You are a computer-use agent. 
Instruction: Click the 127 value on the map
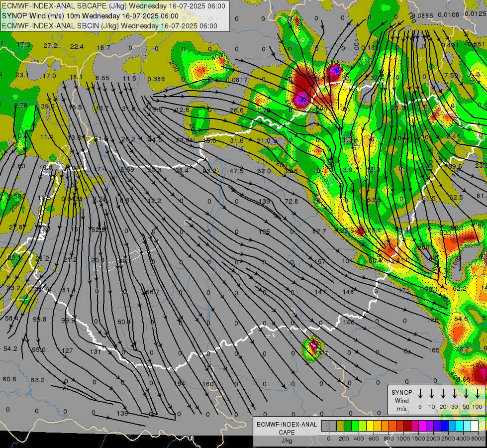point(67,351)
